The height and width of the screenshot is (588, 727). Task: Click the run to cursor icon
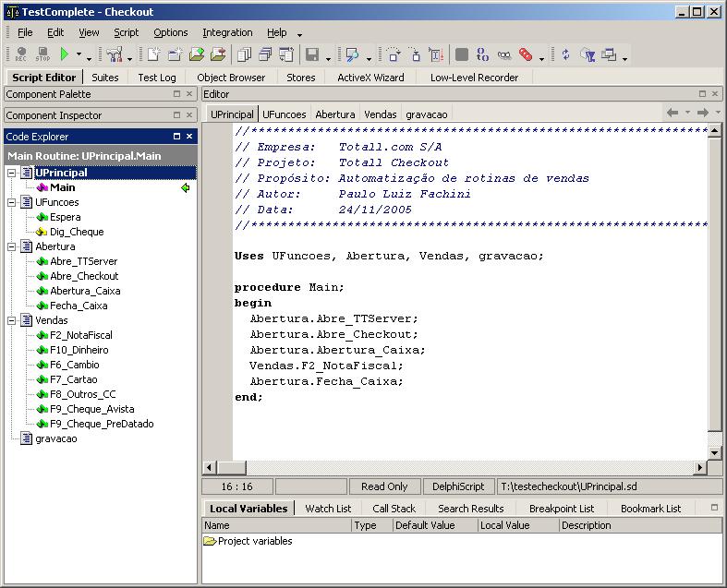(x=436, y=54)
